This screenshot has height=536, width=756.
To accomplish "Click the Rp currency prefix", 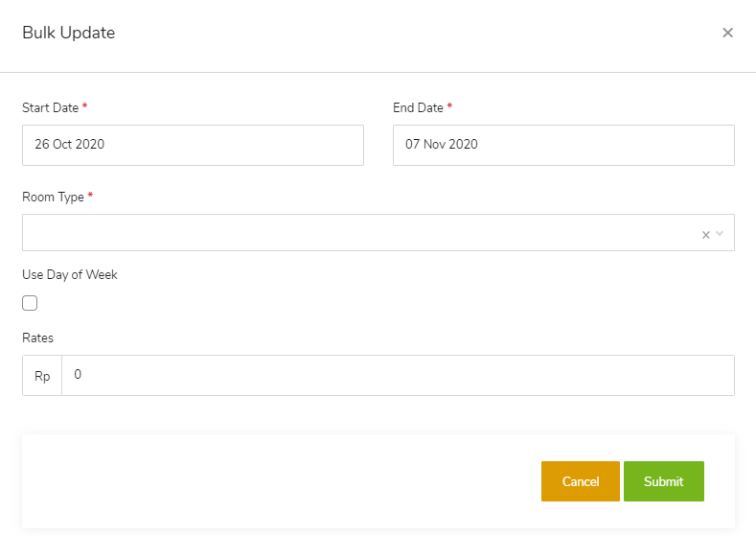I will click(42, 375).
